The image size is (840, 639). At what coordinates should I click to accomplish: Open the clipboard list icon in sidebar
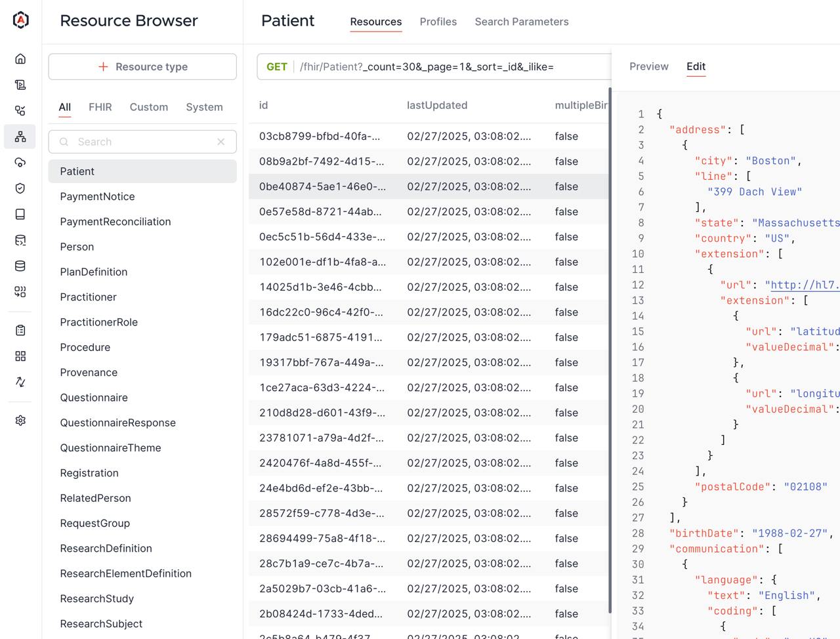coord(20,330)
